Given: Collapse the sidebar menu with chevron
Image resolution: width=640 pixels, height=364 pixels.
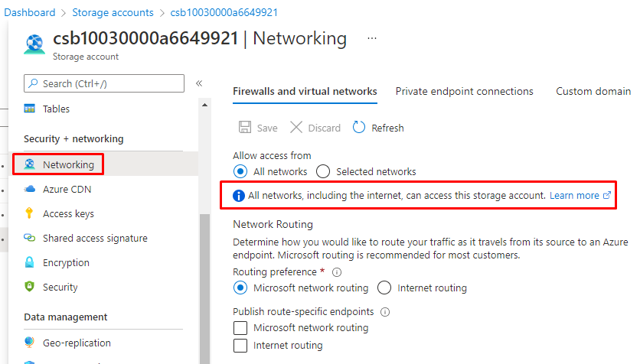Looking at the screenshot, I should (x=198, y=83).
